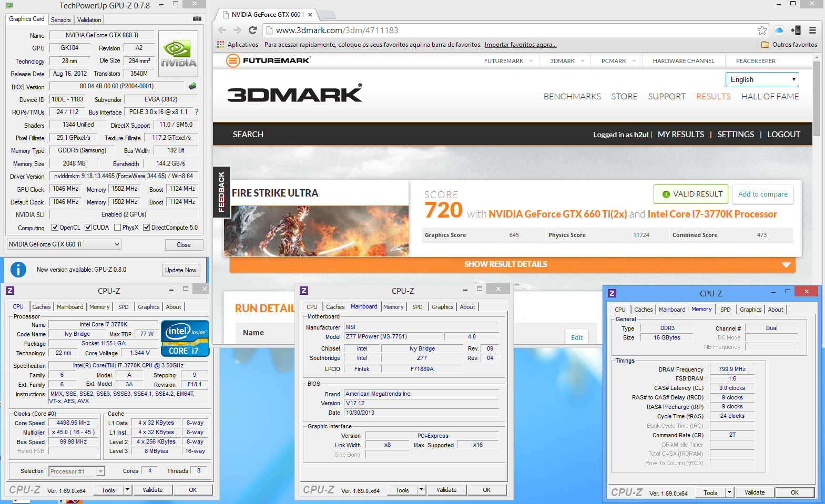Click the Close button in GPU-Z
Viewport: 825px width, 504px height.
point(184,245)
